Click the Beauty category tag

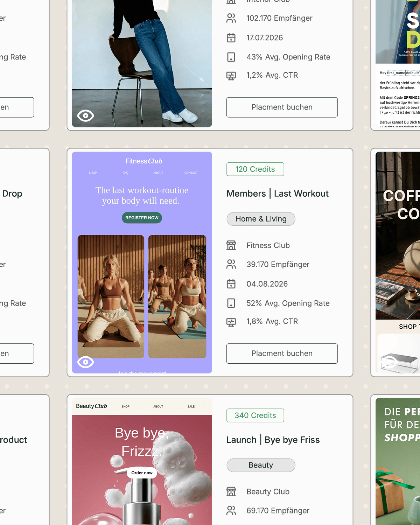261,465
